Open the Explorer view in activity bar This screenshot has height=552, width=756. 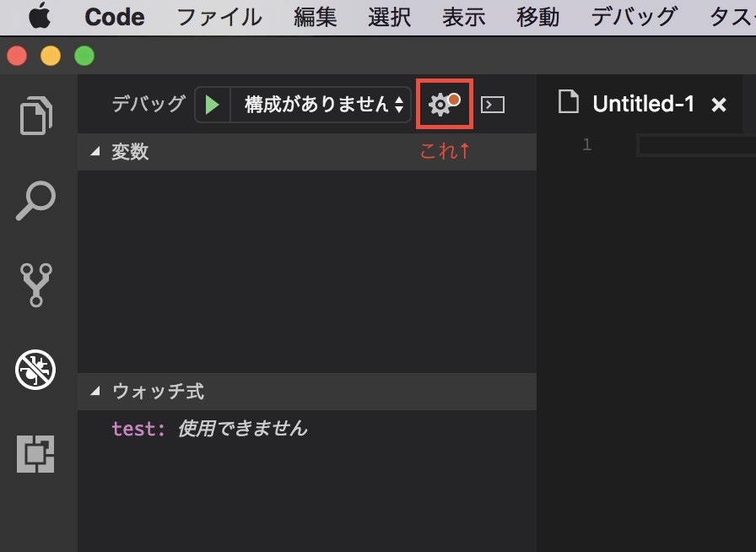pyautogui.click(x=36, y=116)
